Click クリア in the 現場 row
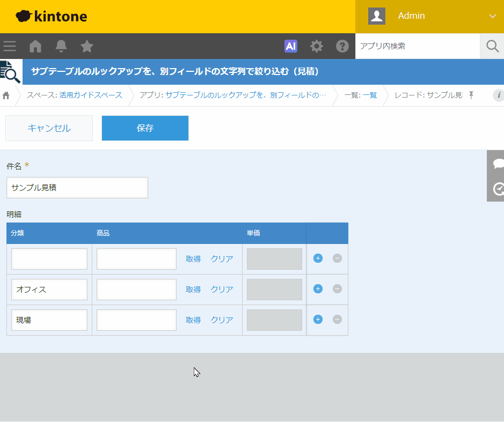Viewport: 504px width, 422px height. pos(222,320)
